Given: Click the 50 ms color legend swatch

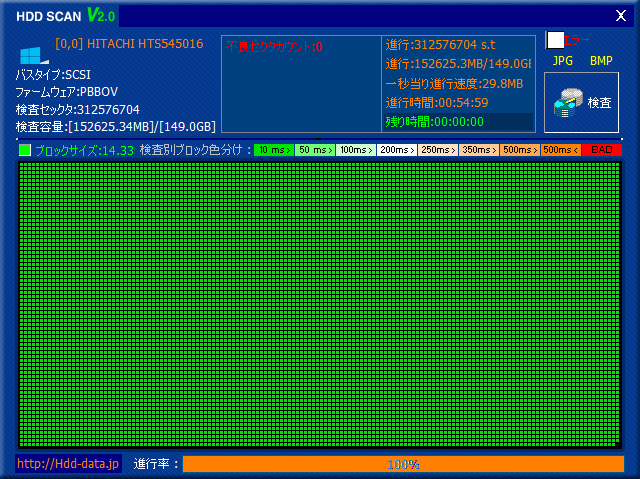Looking at the screenshot, I should (314, 150).
